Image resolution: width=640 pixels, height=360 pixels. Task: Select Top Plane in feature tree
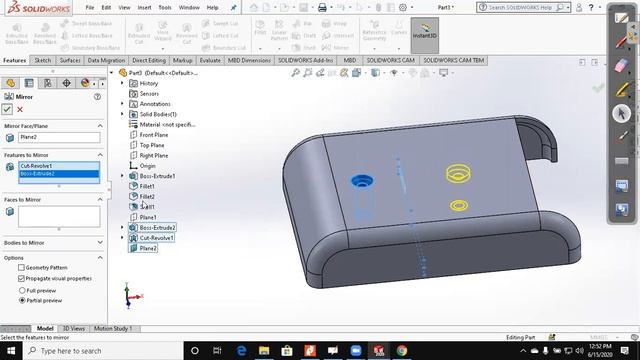pos(152,145)
